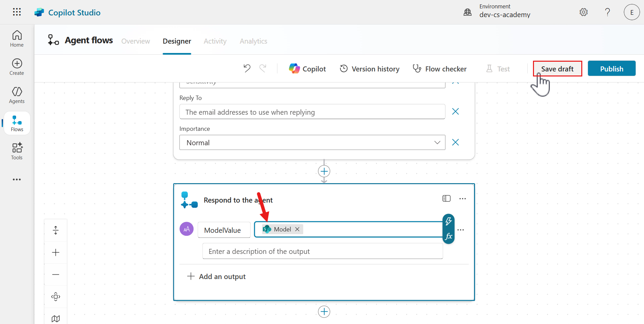
Task: Open ModelValue output row options menu
Action: 461,230
